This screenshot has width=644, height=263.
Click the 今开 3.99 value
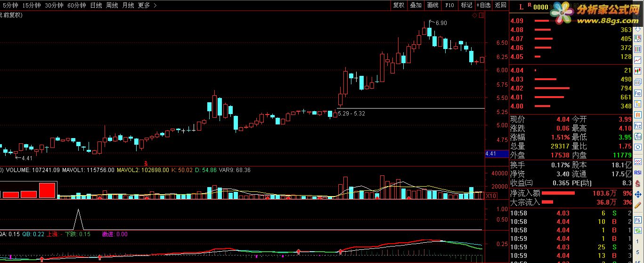624,120
